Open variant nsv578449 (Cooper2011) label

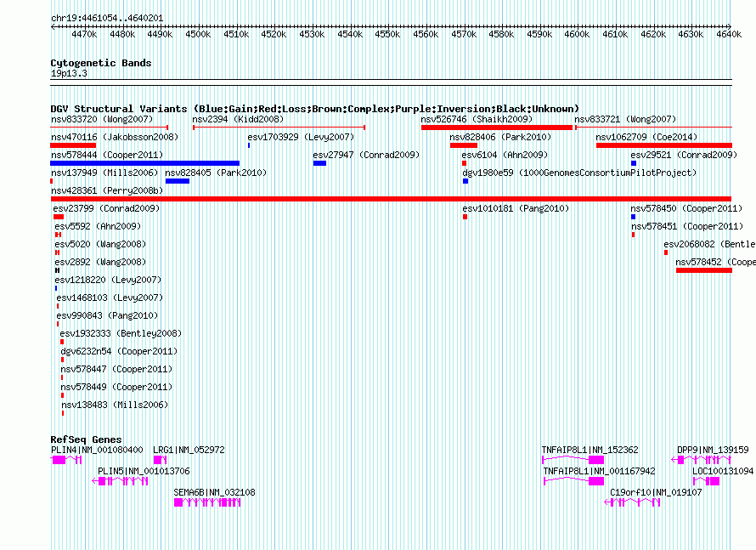point(116,387)
